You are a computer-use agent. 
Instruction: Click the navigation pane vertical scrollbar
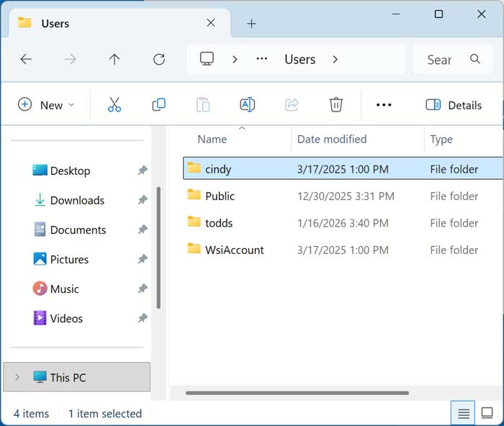[x=158, y=248]
